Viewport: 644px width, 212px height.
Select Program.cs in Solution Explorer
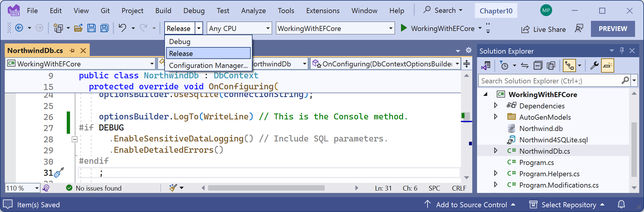536,162
